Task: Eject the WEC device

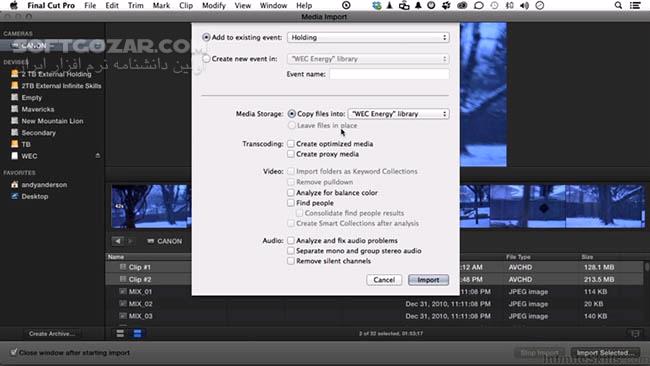Action: [98, 156]
